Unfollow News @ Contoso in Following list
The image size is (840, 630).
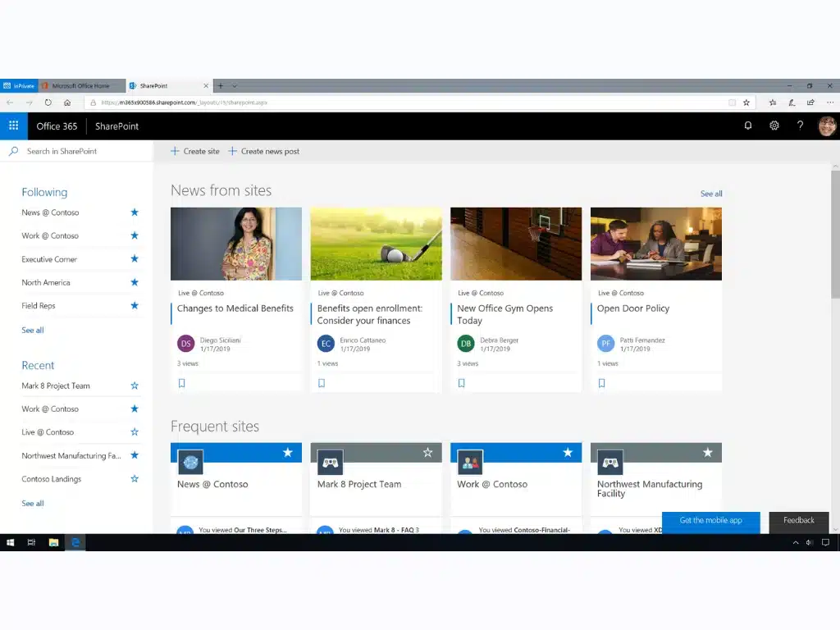[135, 212]
